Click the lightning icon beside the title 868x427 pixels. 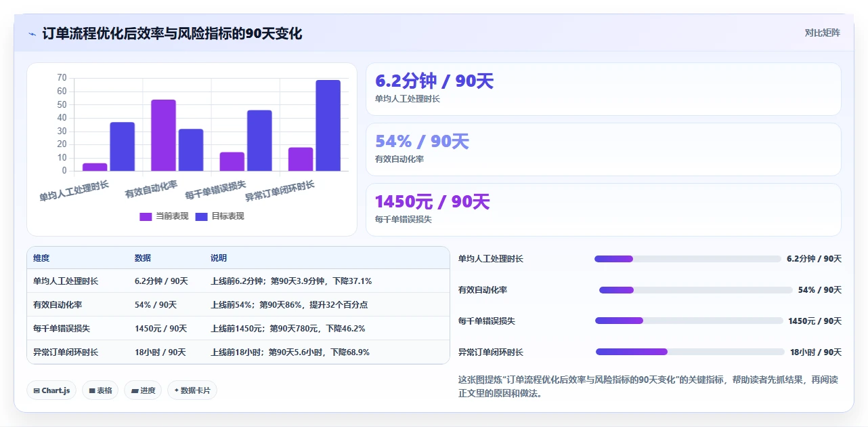pyautogui.click(x=32, y=34)
